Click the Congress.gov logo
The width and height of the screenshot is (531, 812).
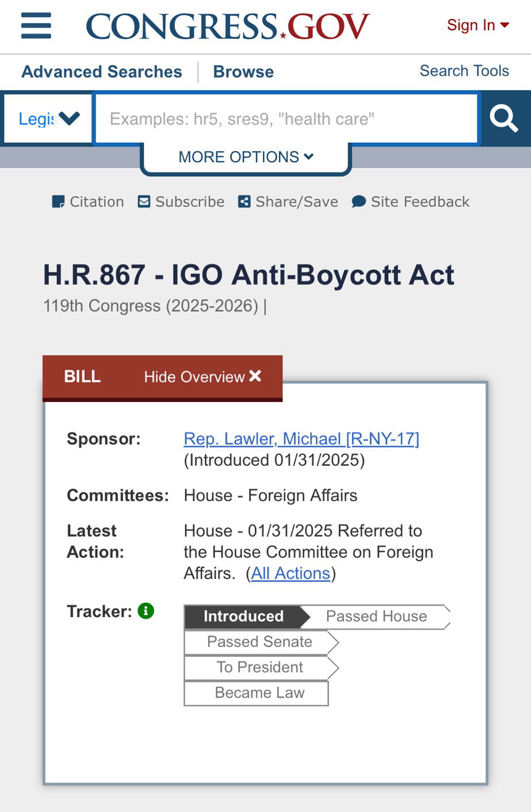click(227, 26)
